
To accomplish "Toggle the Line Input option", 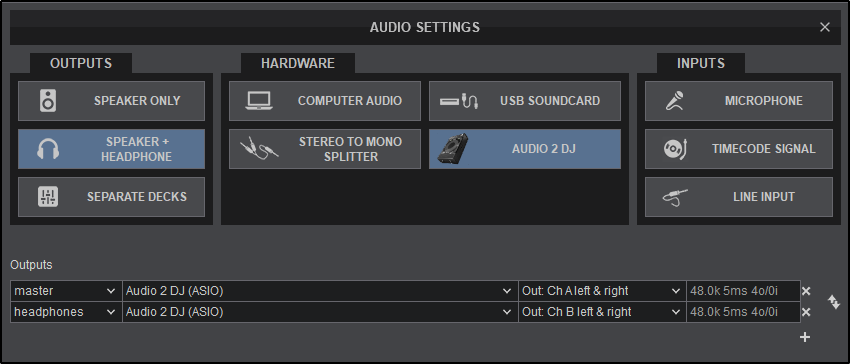I will [x=739, y=197].
